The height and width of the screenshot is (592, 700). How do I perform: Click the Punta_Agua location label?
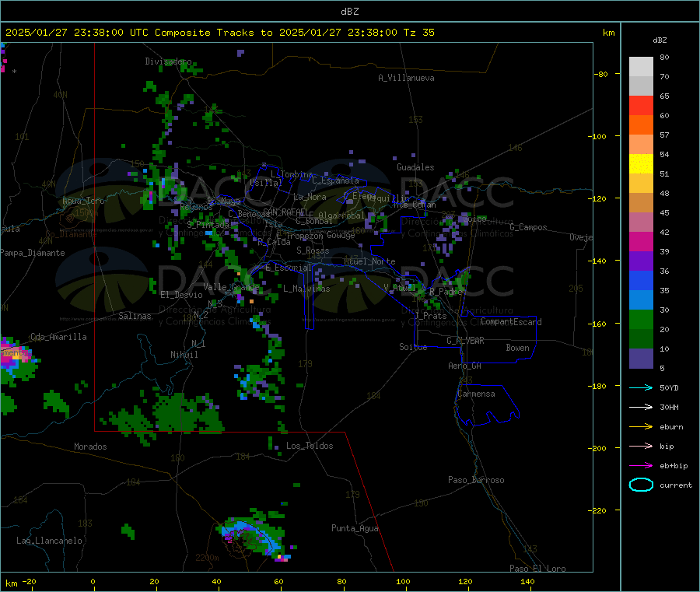(355, 528)
